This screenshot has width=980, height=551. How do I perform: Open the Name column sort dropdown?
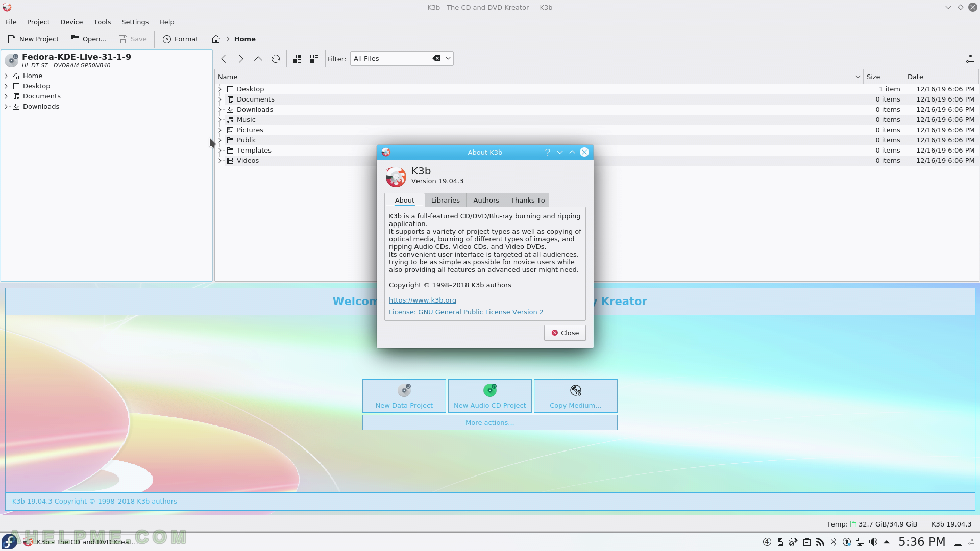(x=857, y=77)
